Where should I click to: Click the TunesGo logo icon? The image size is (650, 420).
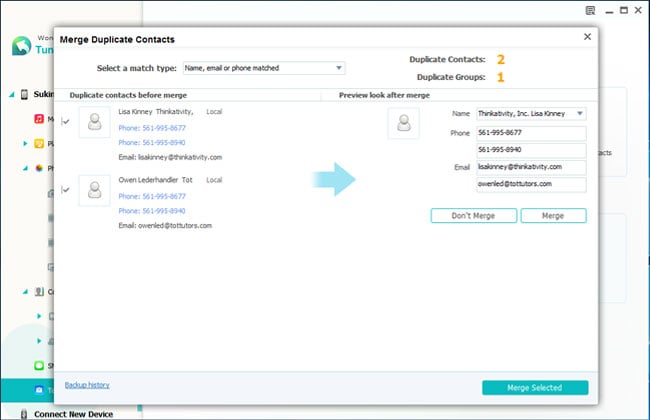coord(22,46)
